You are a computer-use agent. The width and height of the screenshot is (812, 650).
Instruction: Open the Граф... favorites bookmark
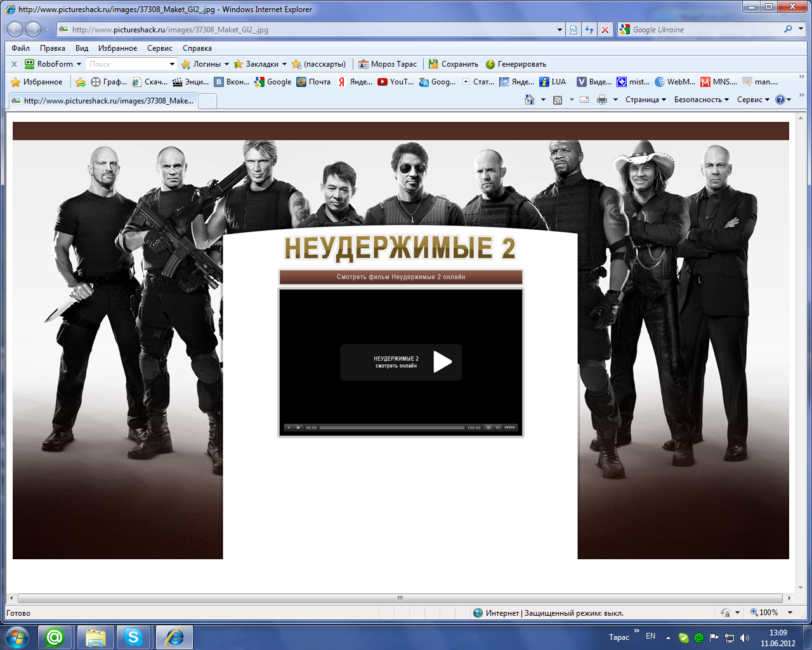click(x=108, y=82)
